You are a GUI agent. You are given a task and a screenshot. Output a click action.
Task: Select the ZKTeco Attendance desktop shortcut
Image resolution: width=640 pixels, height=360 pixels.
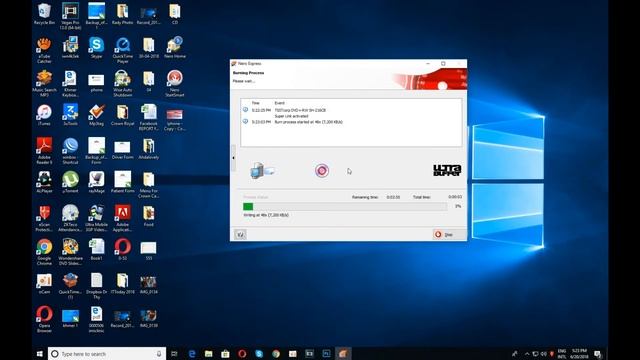tap(70, 218)
